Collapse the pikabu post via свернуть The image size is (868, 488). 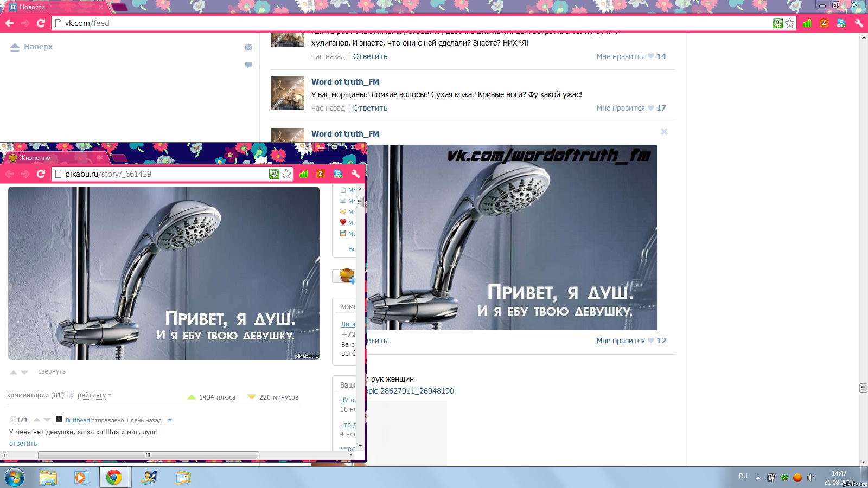pos(52,371)
